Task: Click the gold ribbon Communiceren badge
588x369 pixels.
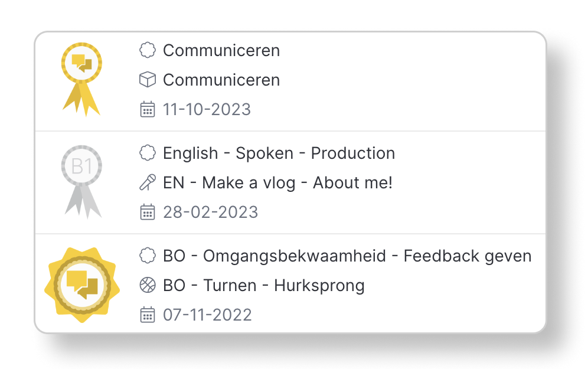Action: [81, 80]
